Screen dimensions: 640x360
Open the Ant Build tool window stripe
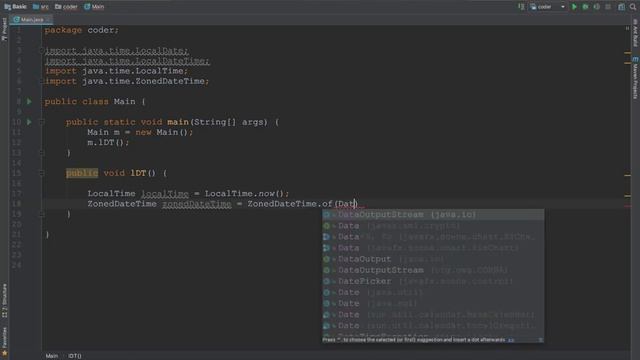(636, 33)
